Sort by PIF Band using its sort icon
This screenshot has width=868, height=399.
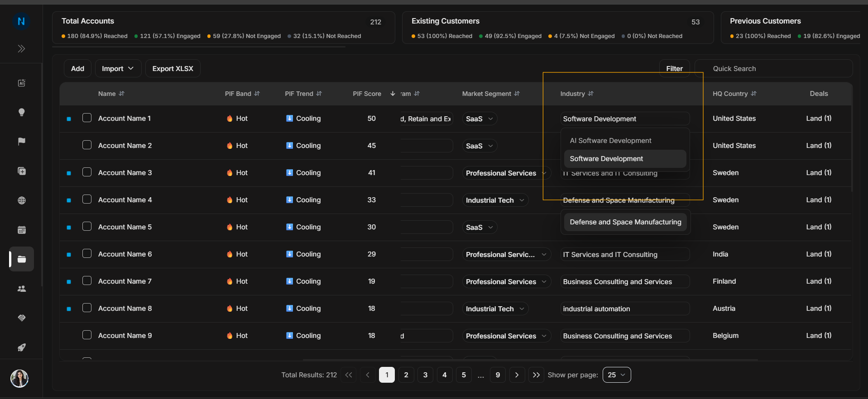pyautogui.click(x=257, y=94)
